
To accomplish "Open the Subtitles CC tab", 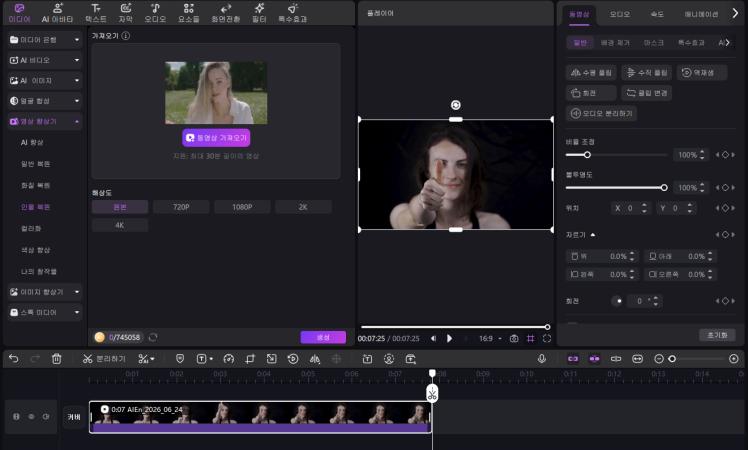I will [125, 13].
